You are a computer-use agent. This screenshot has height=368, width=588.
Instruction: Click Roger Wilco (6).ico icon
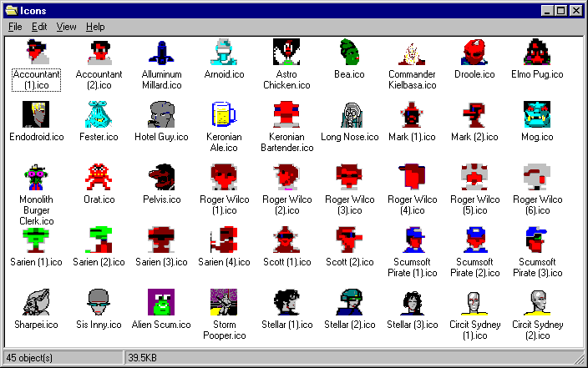(x=537, y=177)
